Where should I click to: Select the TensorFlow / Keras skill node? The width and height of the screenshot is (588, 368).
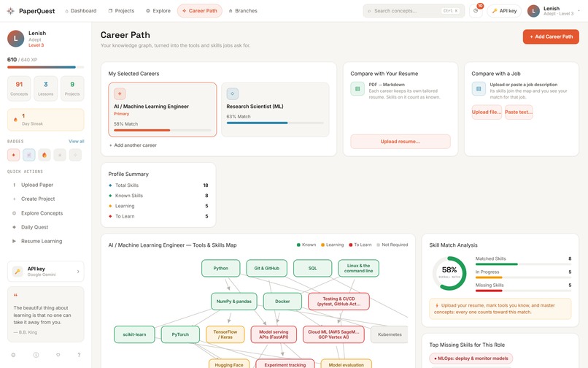tap(225, 334)
